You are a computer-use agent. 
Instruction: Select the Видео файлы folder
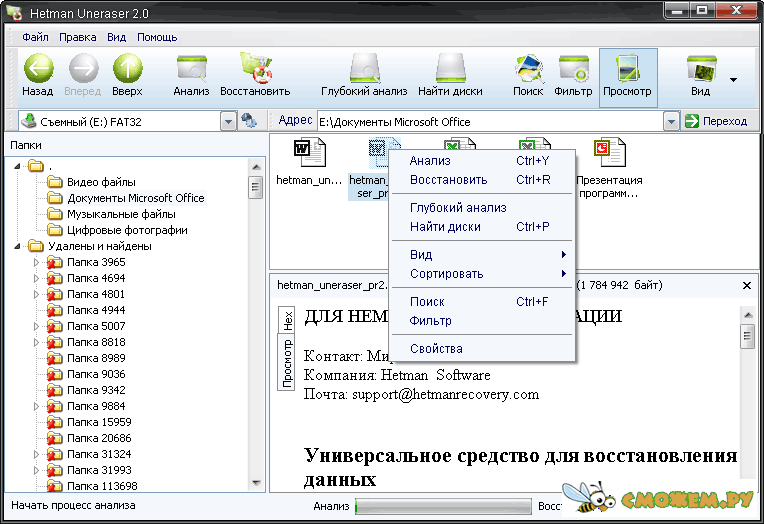click(x=101, y=182)
